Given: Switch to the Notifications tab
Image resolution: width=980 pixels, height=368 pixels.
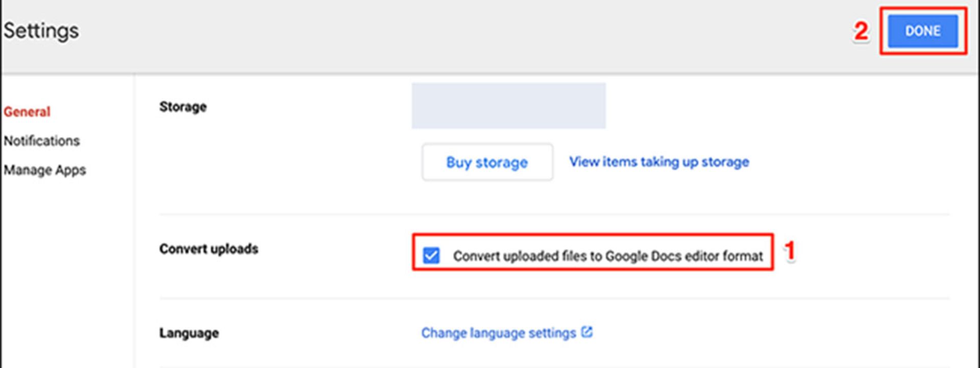Looking at the screenshot, I should click(42, 141).
